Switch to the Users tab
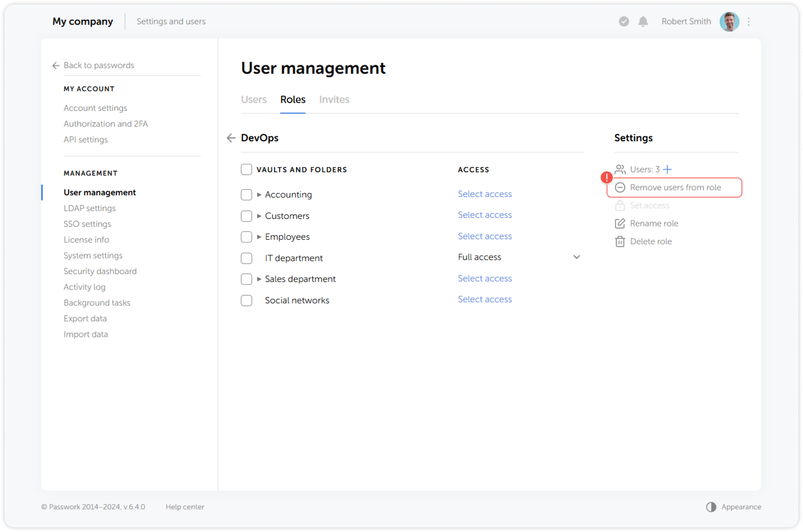 (x=254, y=99)
